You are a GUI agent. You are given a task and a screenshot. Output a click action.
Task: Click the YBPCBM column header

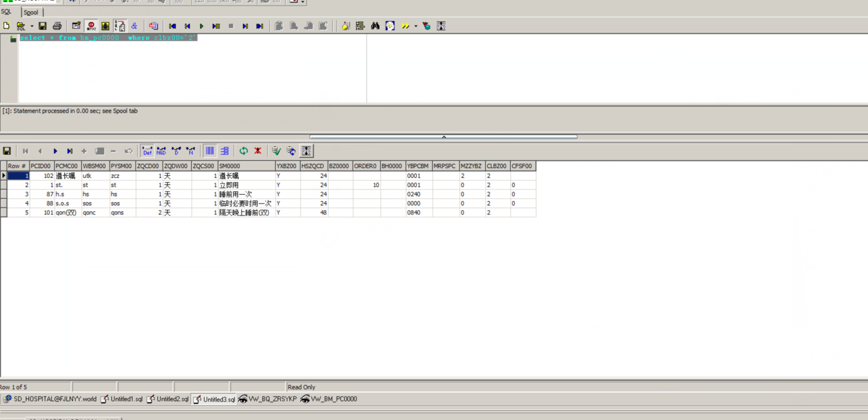419,166
